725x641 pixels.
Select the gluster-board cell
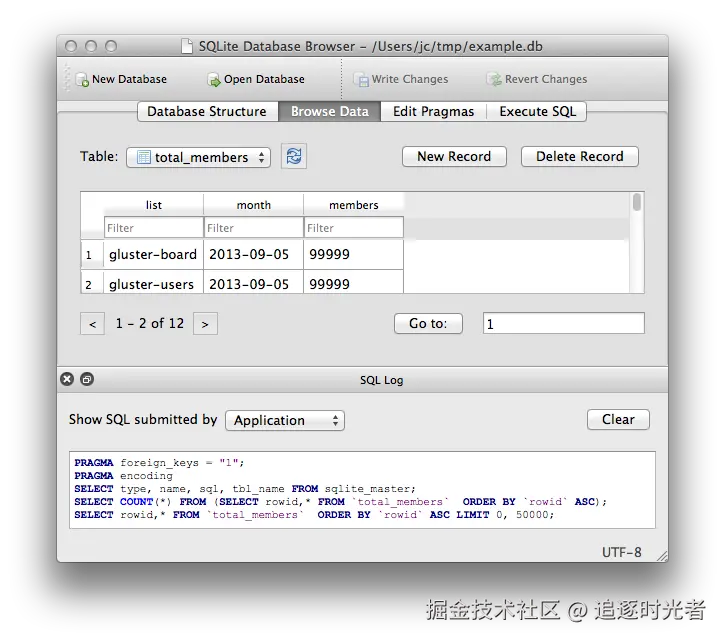[154, 254]
